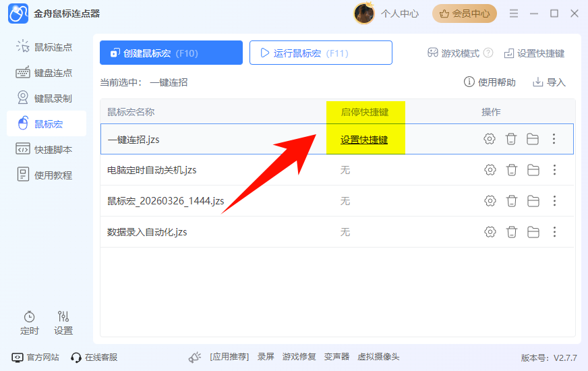Click 导入 to import a macro
Image resolution: width=588 pixels, height=371 pixels.
[549, 82]
